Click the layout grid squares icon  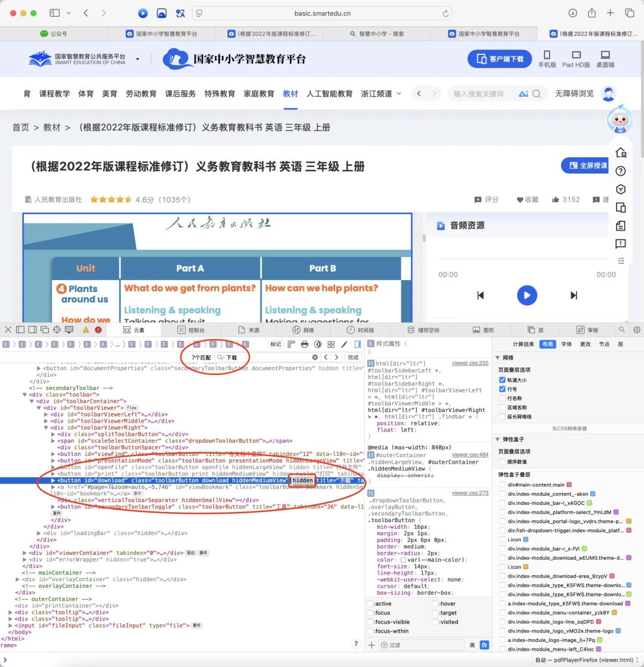[331, 344]
